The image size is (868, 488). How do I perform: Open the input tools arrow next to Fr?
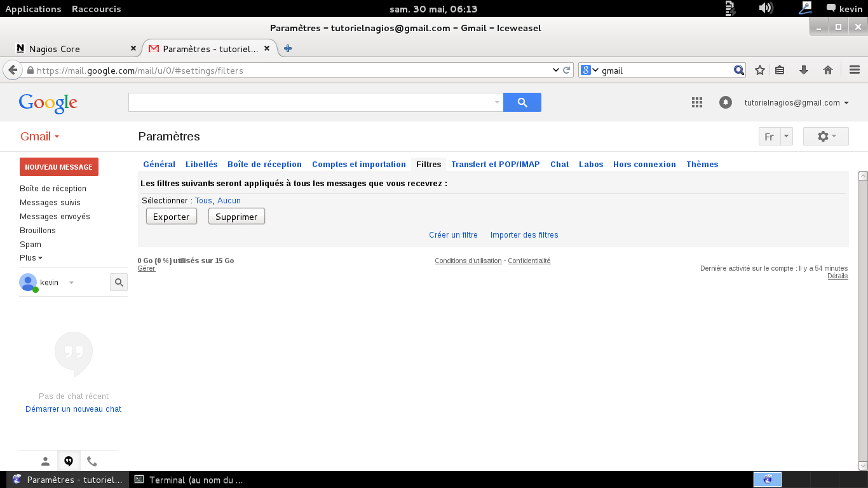coord(787,137)
